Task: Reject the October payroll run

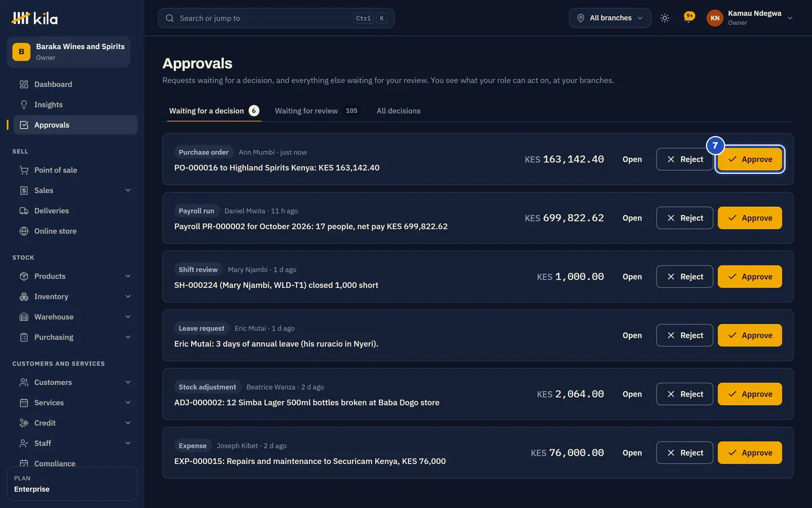Action: pyautogui.click(x=685, y=218)
